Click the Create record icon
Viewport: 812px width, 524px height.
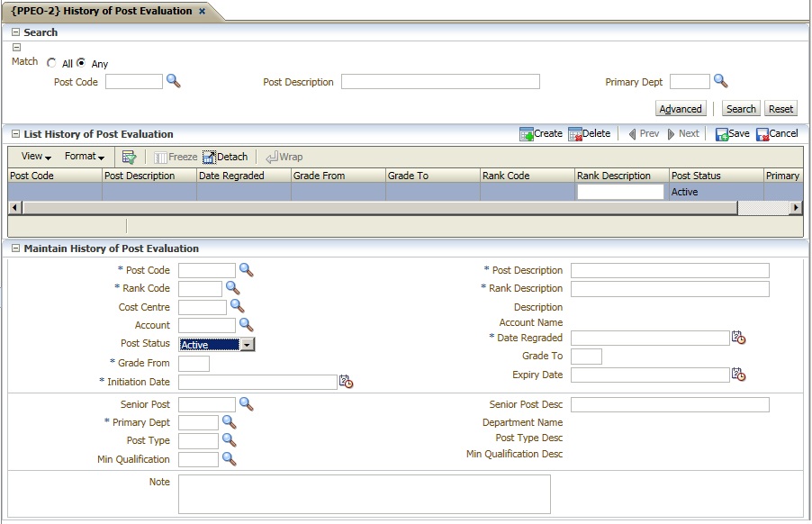tap(528, 134)
